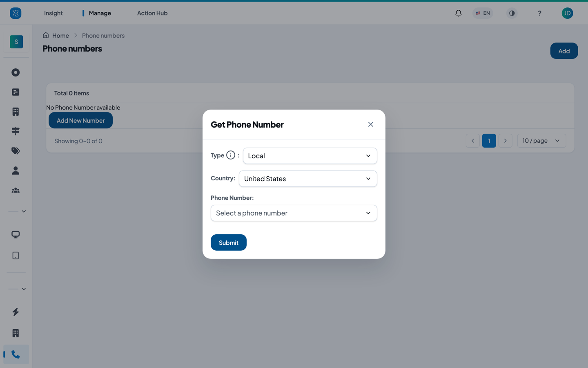Viewport: 588px width, 368px height.
Task: Open the tablet device sidebar icon
Action: tap(16, 256)
